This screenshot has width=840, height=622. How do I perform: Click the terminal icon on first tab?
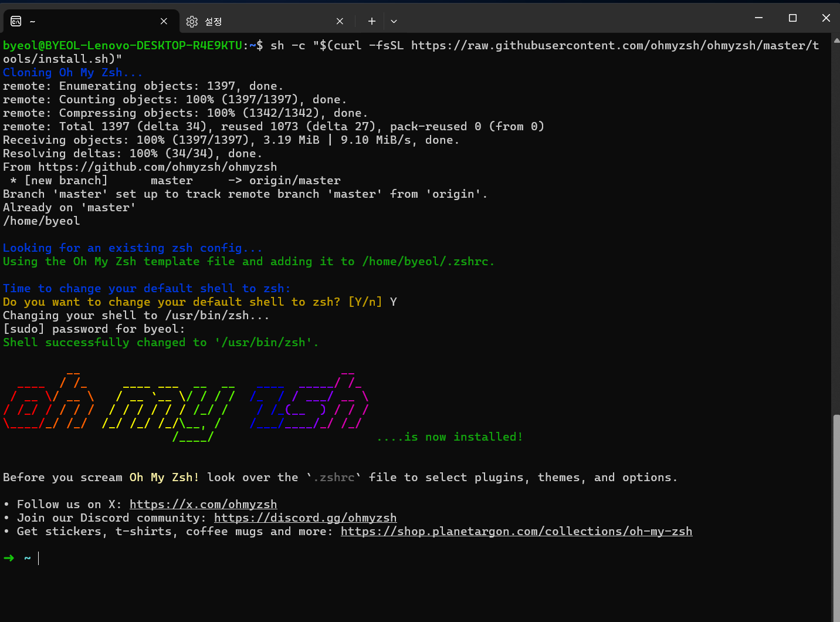point(16,21)
